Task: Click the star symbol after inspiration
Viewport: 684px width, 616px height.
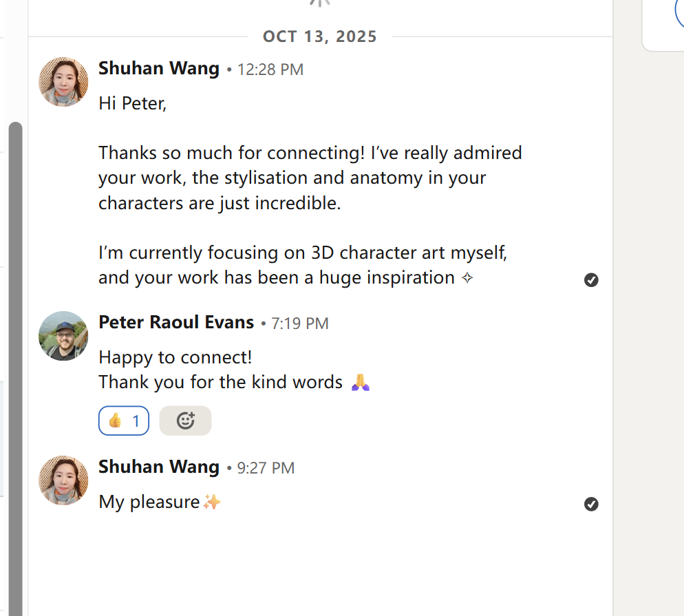Action: click(467, 278)
